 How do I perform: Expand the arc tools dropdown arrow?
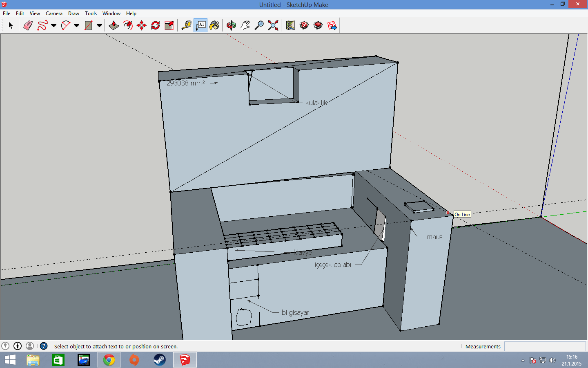tap(76, 25)
